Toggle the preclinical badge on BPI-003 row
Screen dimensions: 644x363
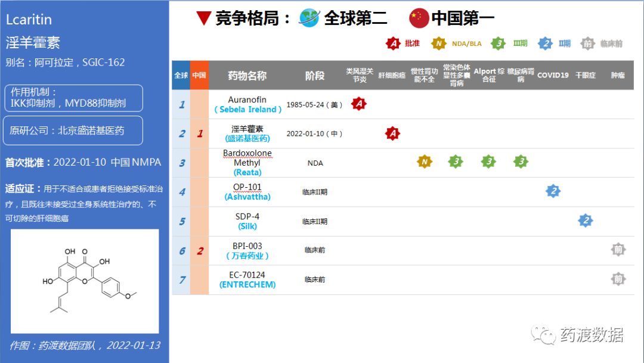point(618,250)
